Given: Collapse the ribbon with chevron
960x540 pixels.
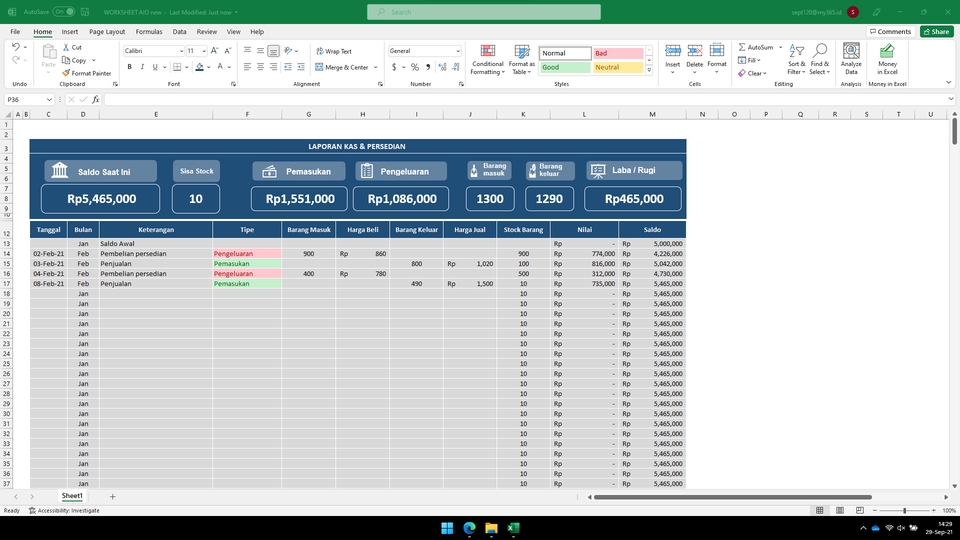Looking at the screenshot, I should (x=948, y=82).
